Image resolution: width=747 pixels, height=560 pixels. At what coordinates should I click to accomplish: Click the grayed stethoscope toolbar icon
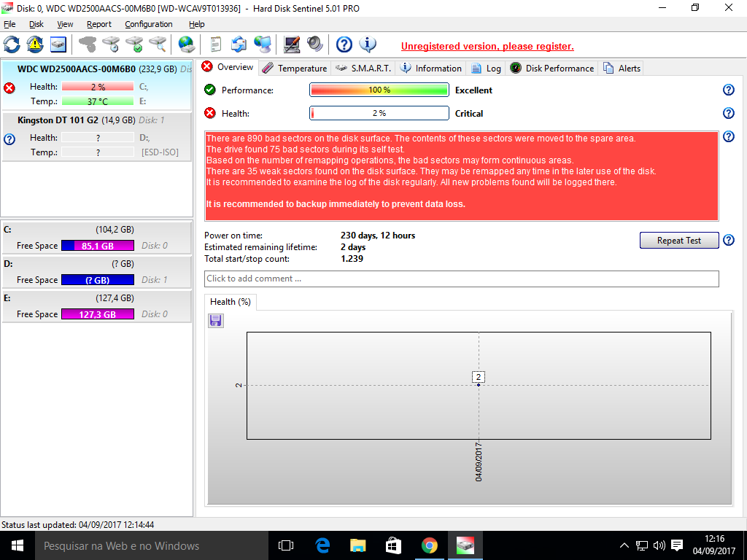pos(88,44)
